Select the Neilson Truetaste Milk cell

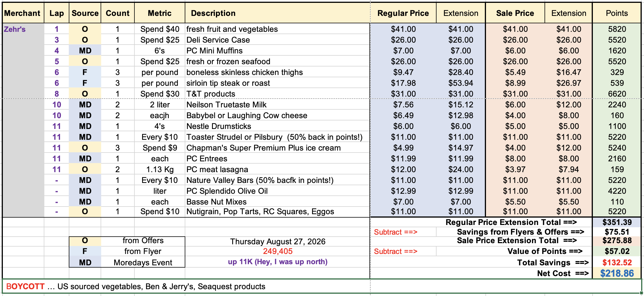click(x=277, y=105)
